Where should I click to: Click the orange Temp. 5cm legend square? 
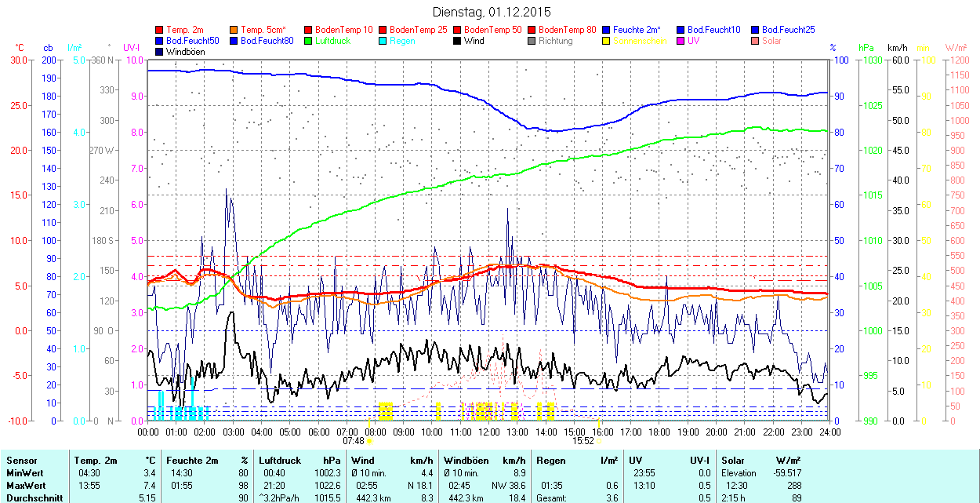(234, 30)
